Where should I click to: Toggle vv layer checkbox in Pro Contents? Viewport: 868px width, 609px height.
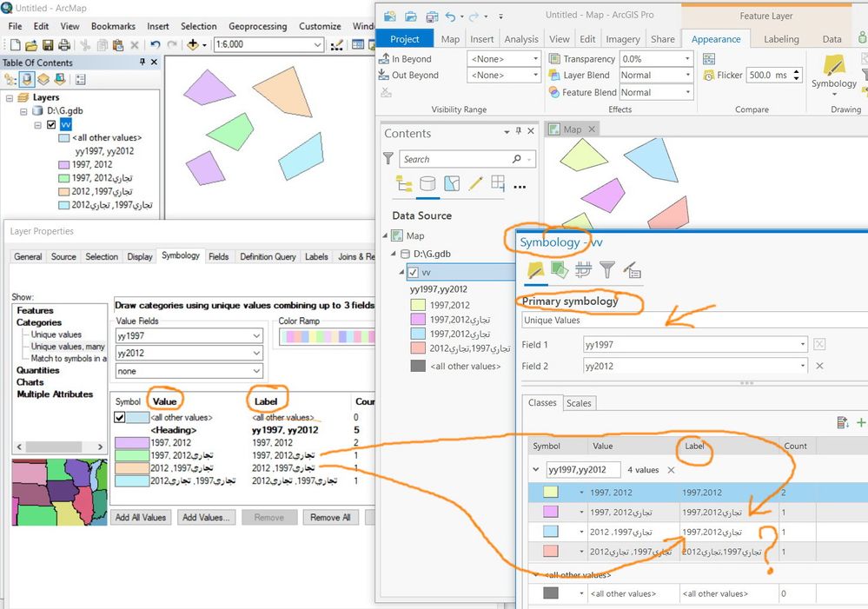(x=413, y=273)
